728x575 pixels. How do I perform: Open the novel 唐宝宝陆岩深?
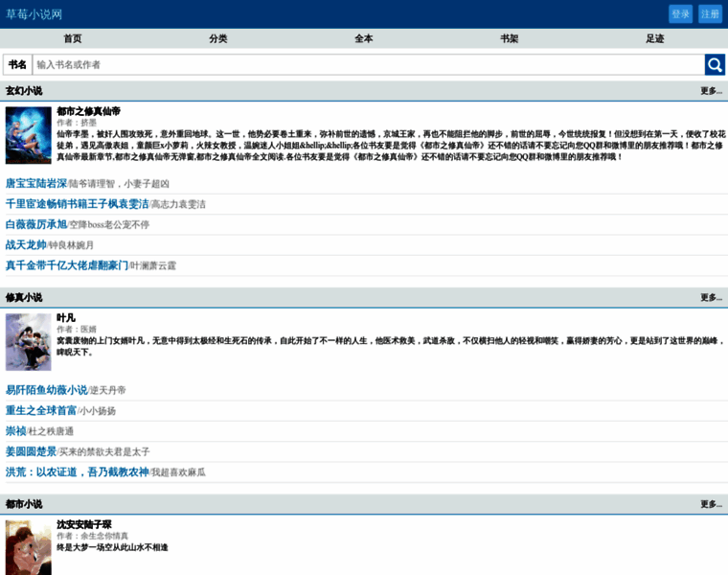(x=36, y=183)
